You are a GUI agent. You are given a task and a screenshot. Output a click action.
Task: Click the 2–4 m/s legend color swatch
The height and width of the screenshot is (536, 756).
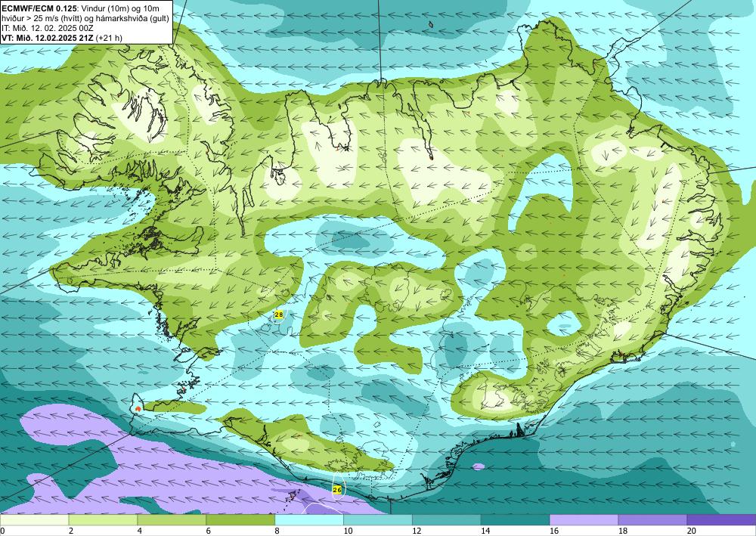pyautogui.click(x=103, y=519)
